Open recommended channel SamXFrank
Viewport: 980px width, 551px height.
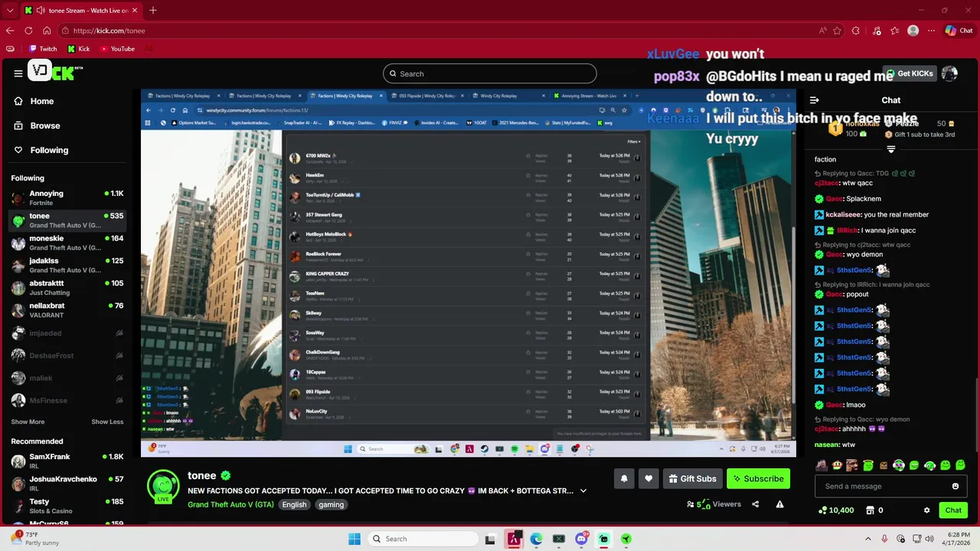[67, 461]
